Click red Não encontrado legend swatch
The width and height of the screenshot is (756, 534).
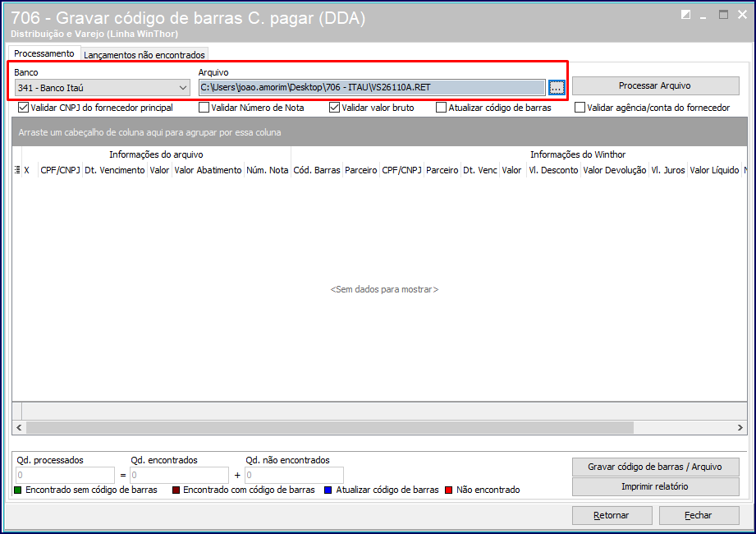(448, 490)
